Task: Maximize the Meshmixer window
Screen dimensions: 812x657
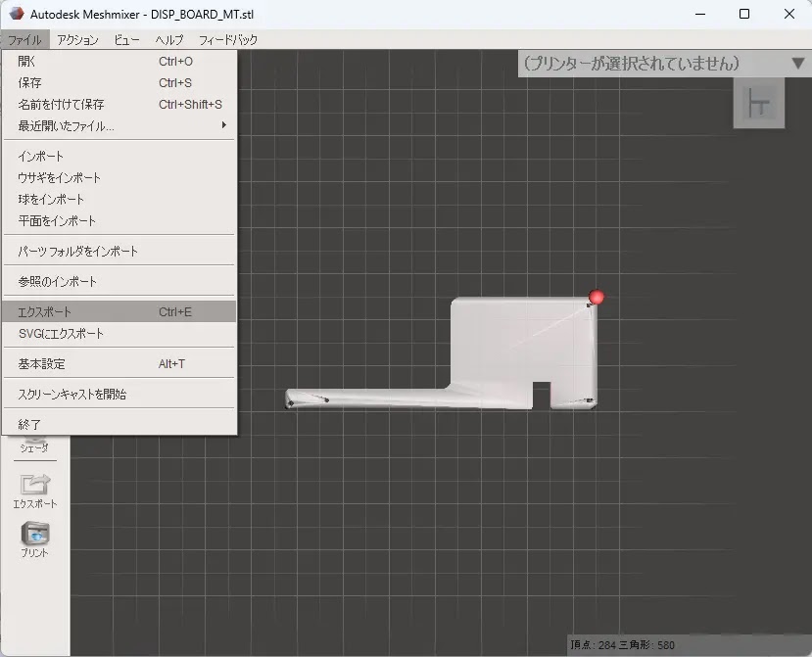Action: 744,14
